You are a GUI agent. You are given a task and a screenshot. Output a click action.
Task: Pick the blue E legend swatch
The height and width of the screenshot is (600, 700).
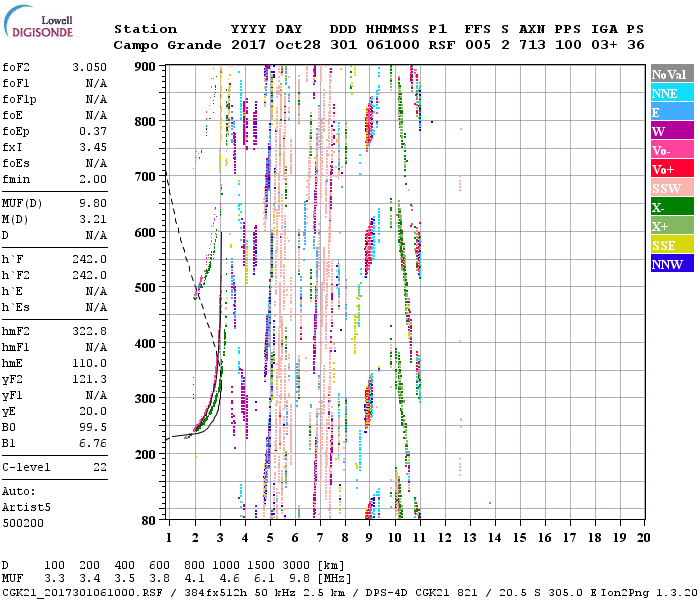coord(671,112)
